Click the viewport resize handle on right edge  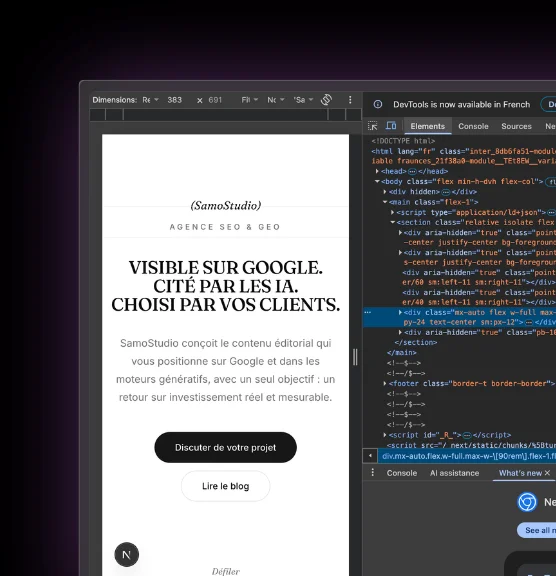tap(355, 357)
